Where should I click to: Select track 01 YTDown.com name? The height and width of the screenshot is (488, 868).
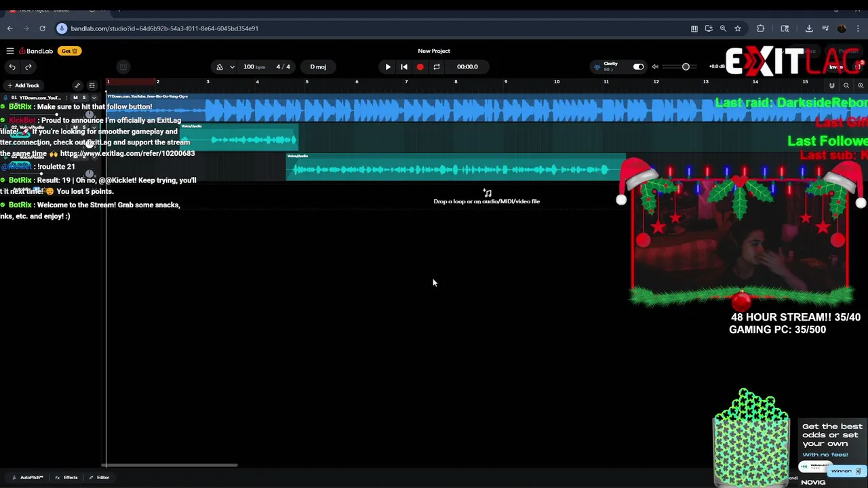pos(40,98)
